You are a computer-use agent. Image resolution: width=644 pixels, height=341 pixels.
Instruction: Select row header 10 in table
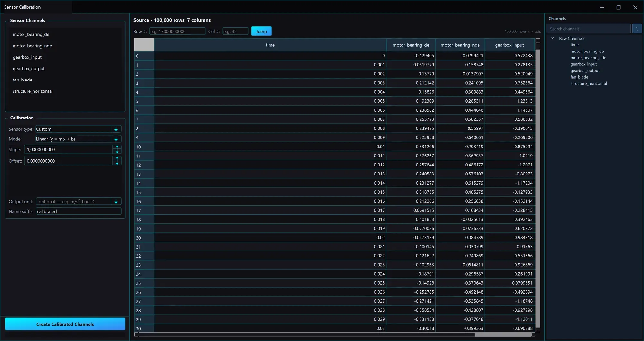(144, 147)
